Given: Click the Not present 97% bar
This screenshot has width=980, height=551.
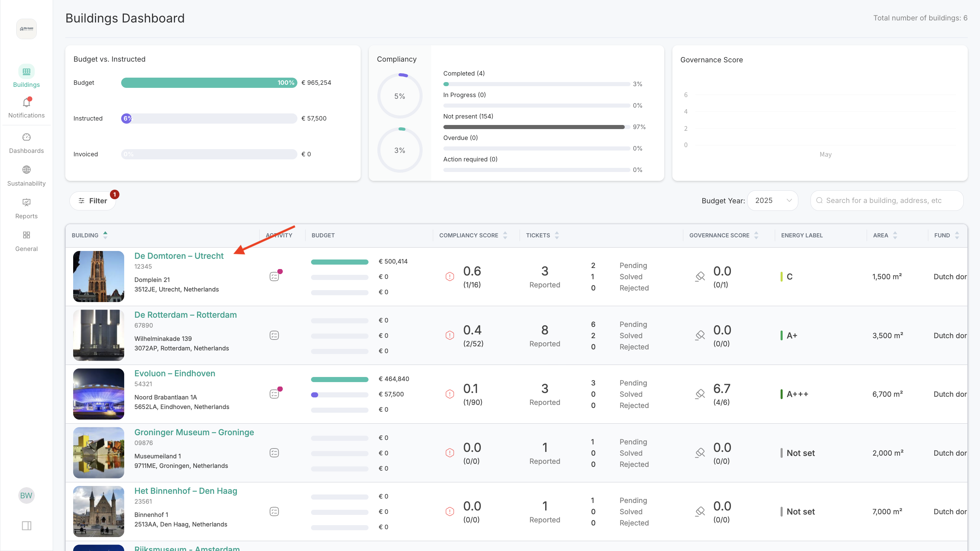Looking at the screenshot, I should click(536, 127).
